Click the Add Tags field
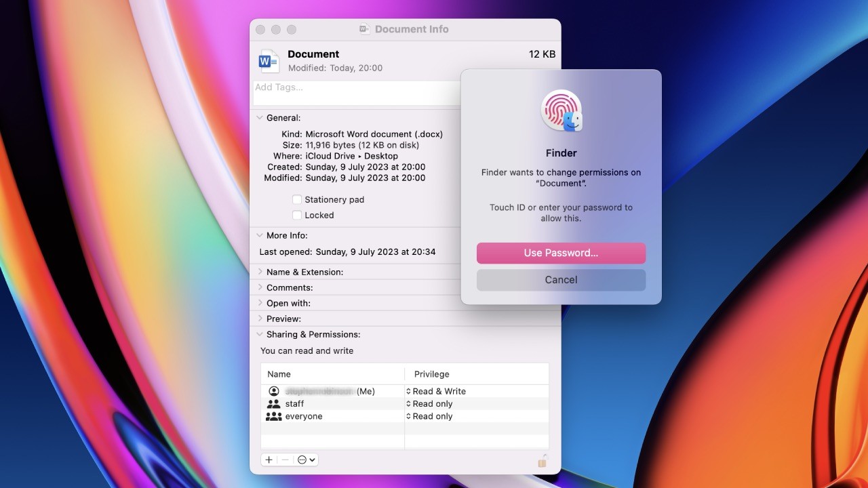The height and width of the screenshot is (488, 868). tap(357, 93)
